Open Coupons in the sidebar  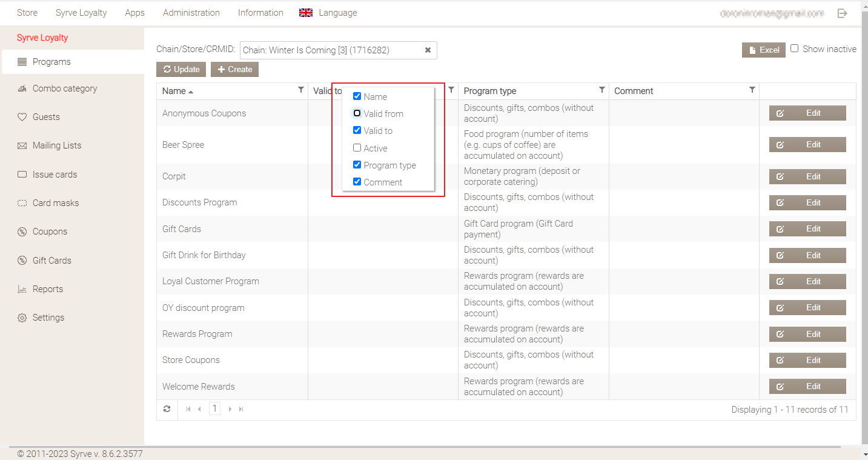50,232
